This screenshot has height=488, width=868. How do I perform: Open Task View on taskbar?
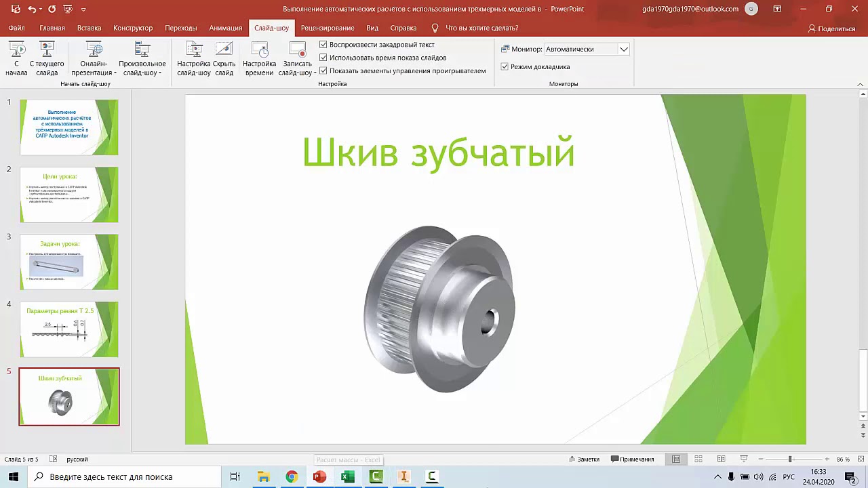(x=235, y=476)
